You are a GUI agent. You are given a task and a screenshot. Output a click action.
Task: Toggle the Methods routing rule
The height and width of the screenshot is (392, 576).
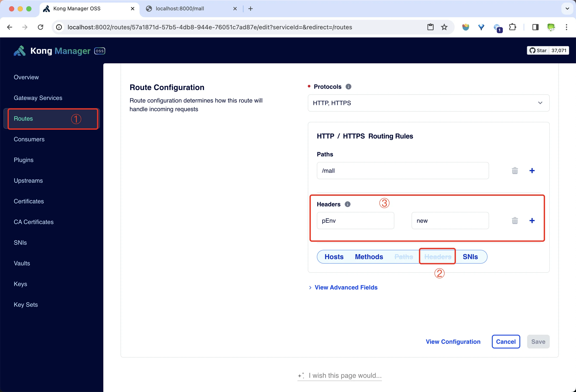tap(369, 257)
